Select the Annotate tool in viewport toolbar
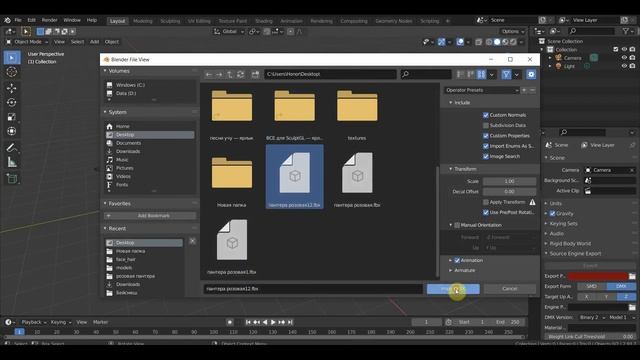Screen dimensions: 640x360 [x=12, y=148]
